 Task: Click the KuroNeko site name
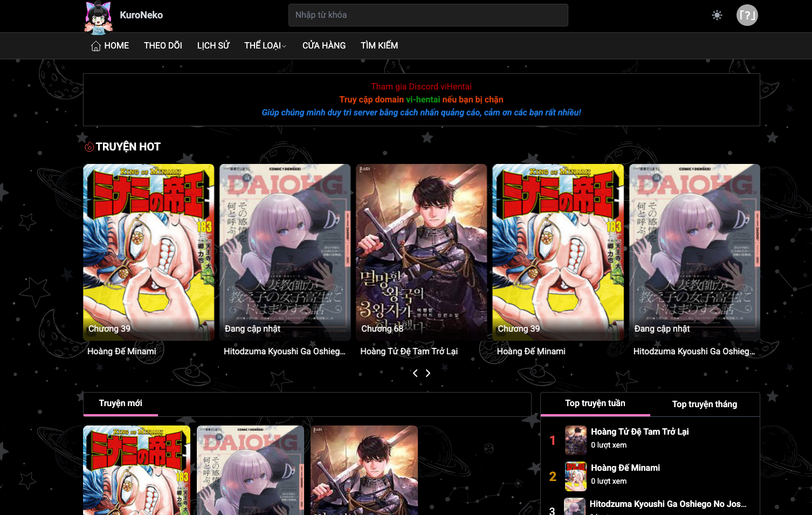click(x=141, y=15)
